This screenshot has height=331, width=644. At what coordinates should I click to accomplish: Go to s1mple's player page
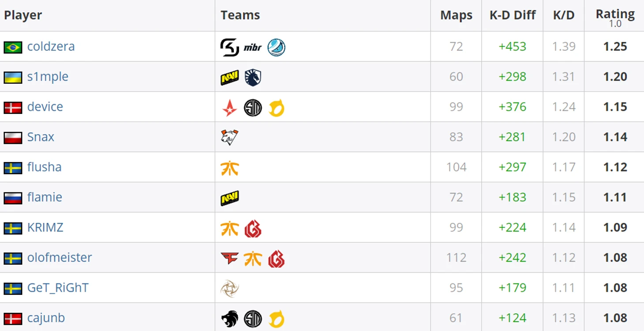[48, 76]
